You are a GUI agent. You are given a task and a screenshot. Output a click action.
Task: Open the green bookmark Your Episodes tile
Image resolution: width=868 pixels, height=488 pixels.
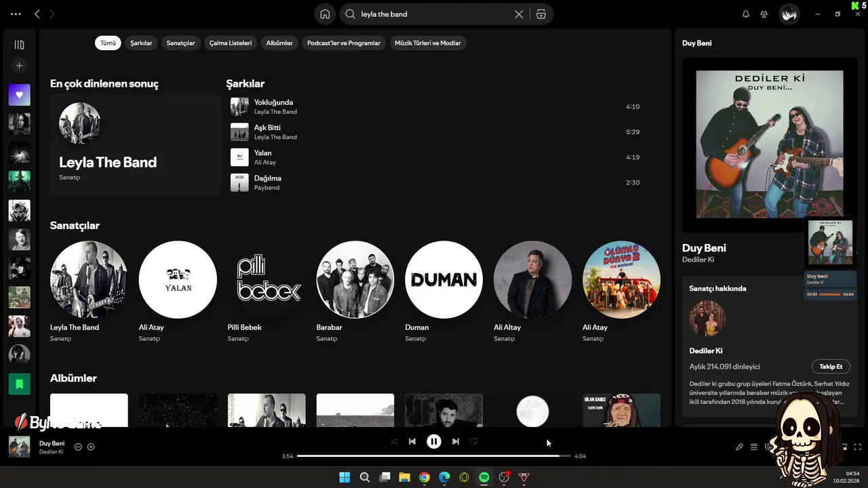pyautogui.click(x=19, y=384)
